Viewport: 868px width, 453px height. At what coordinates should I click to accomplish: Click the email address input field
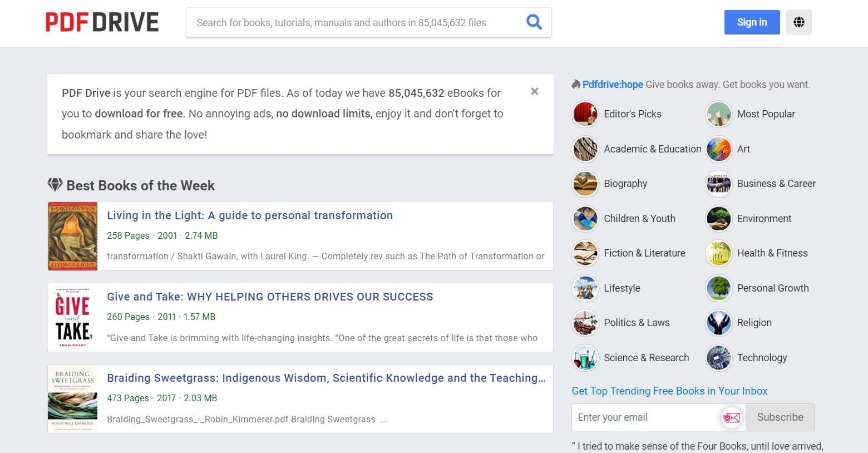point(645,417)
